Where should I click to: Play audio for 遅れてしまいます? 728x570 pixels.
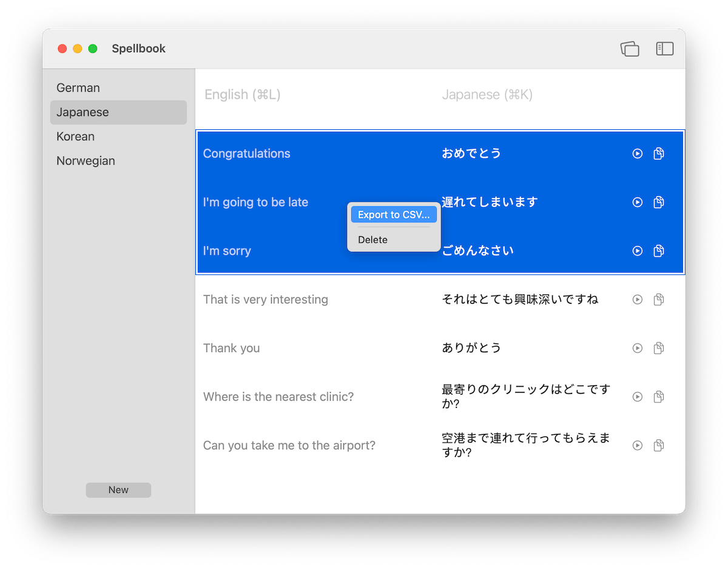tap(637, 202)
